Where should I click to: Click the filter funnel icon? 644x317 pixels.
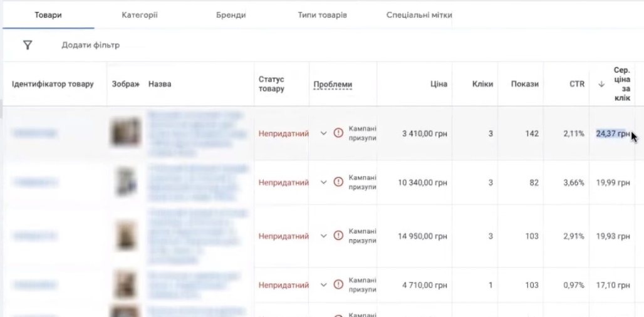coord(28,45)
